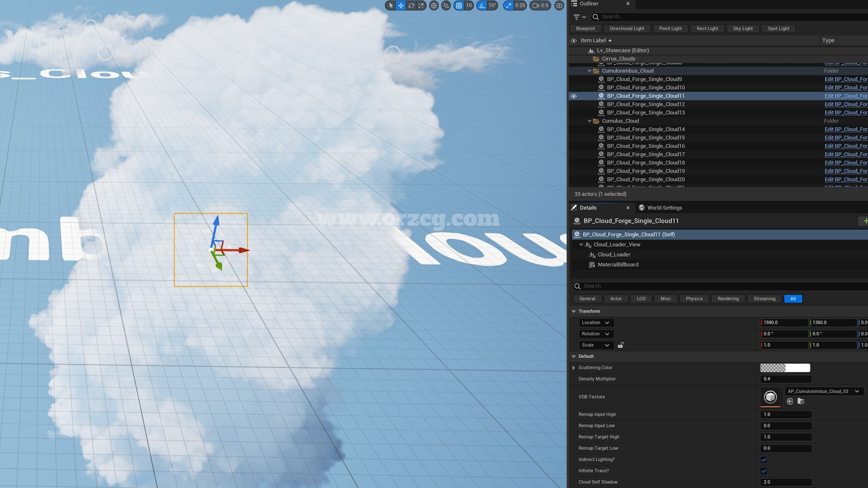This screenshot has width=868, height=488.
Task: Show General properties filter
Action: tap(587, 299)
